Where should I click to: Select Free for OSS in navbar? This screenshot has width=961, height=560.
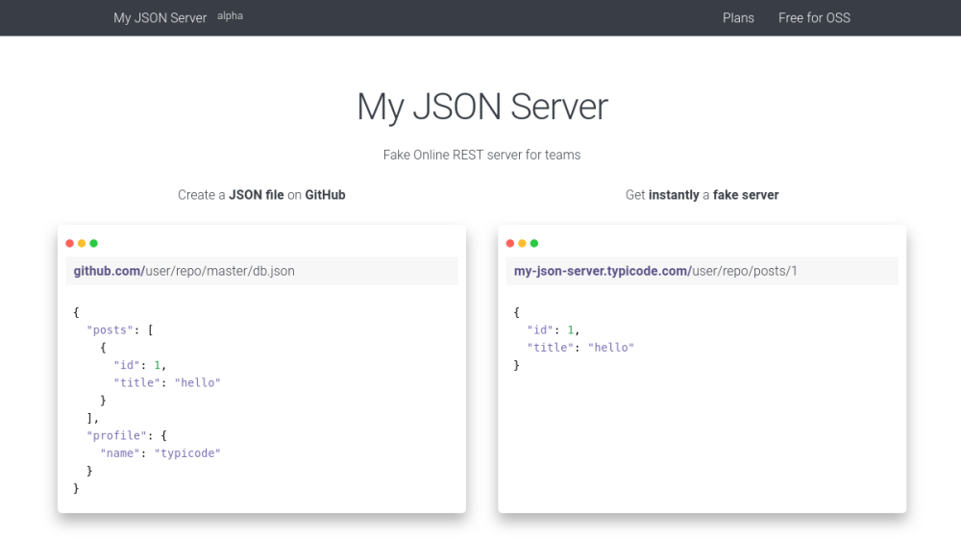(x=814, y=17)
